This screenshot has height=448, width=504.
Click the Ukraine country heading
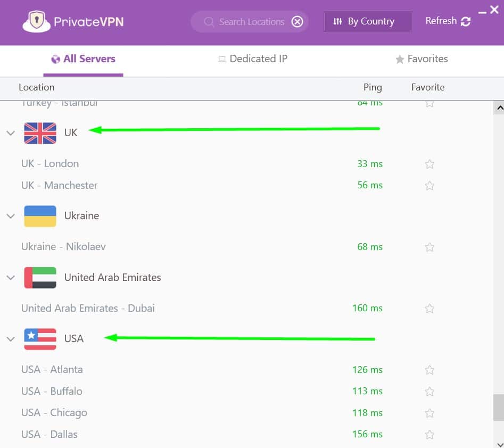81,215
